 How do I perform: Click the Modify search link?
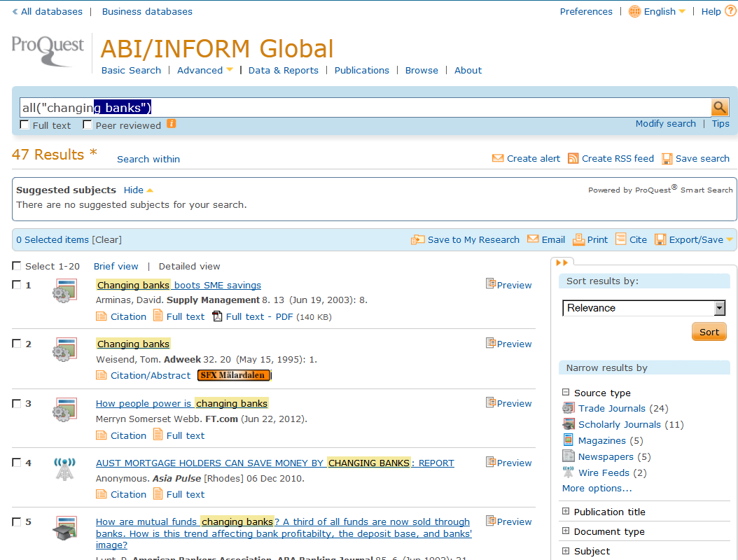(x=665, y=123)
